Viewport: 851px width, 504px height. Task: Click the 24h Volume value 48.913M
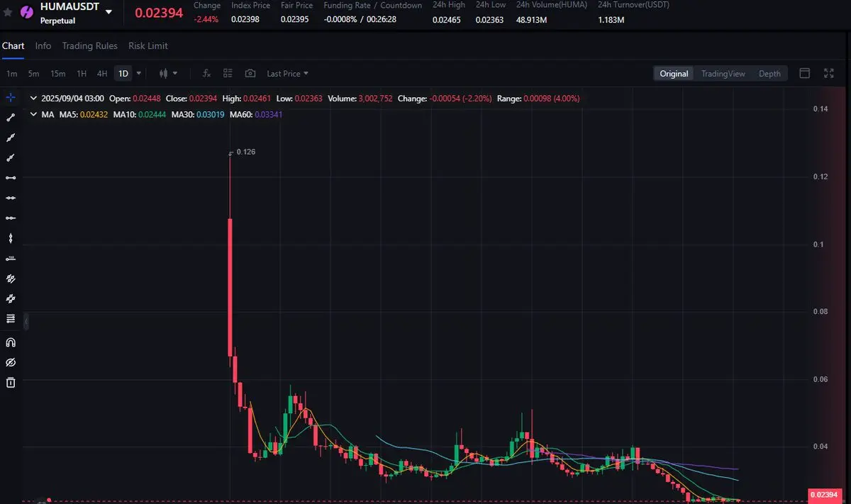pos(531,19)
